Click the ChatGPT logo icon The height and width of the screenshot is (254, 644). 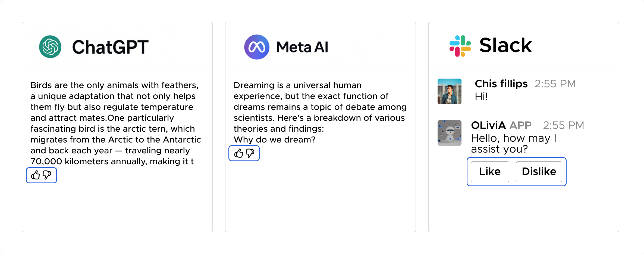[50, 47]
